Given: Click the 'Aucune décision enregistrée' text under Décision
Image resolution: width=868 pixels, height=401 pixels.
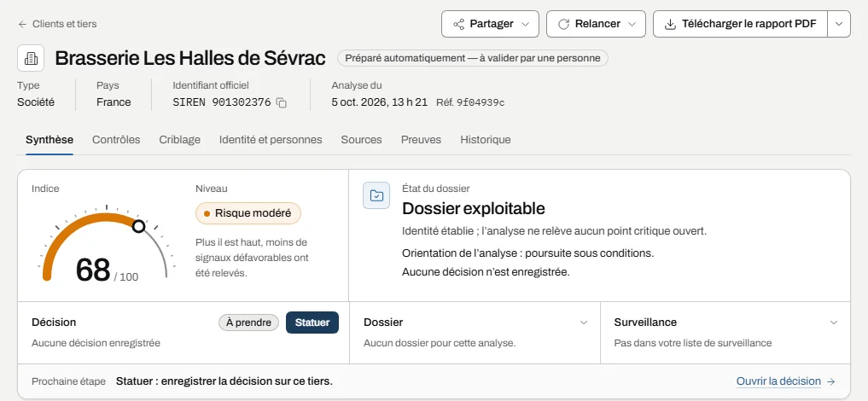Looking at the screenshot, I should click(96, 343).
